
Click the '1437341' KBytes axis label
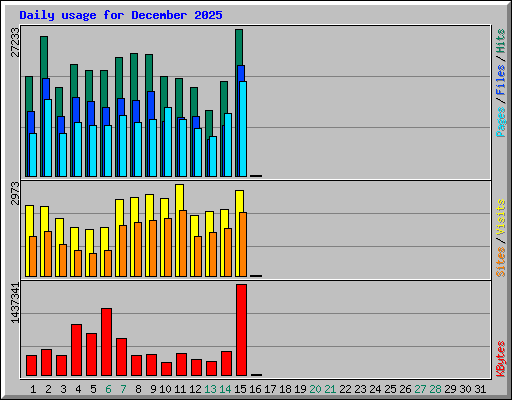click(15, 303)
